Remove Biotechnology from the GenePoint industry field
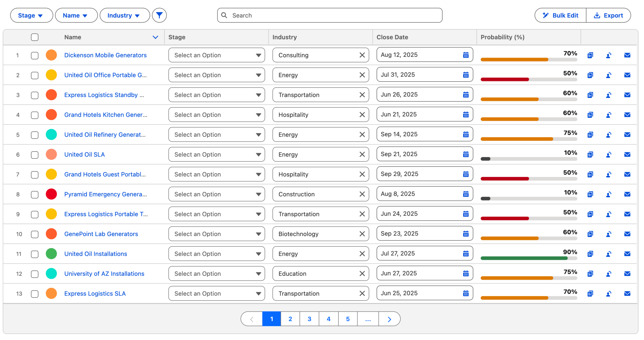Image resolution: width=644 pixels, height=340 pixels. pos(362,234)
